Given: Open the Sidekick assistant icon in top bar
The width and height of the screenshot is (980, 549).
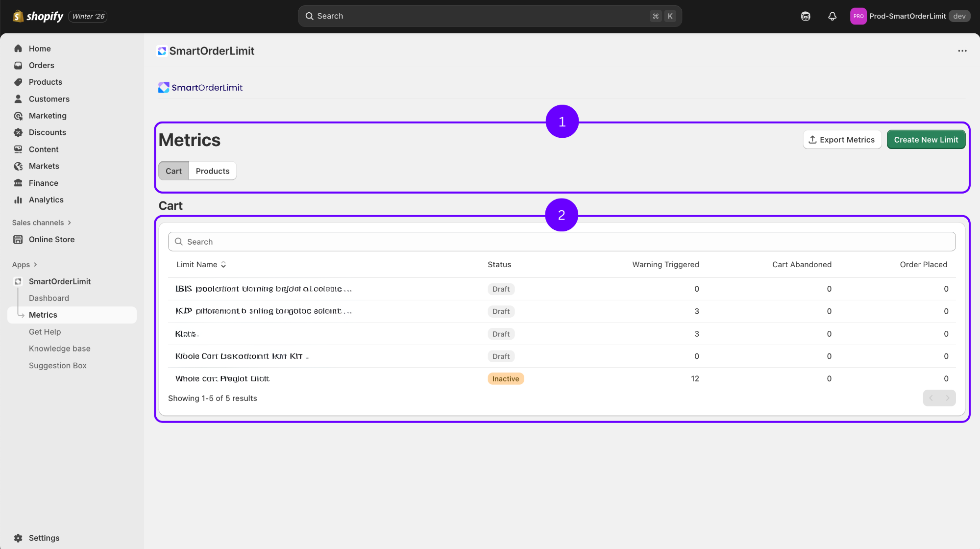Looking at the screenshot, I should coord(806,16).
